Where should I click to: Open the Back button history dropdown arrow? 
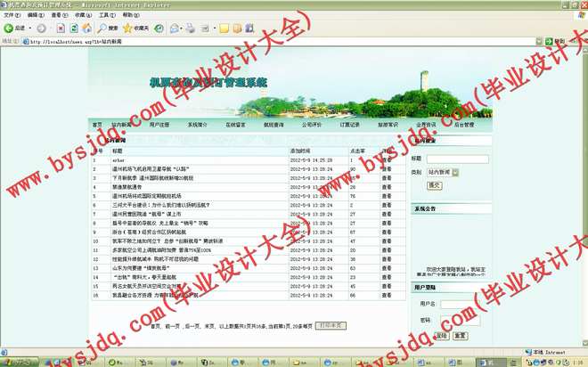pyautogui.click(x=30, y=29)
